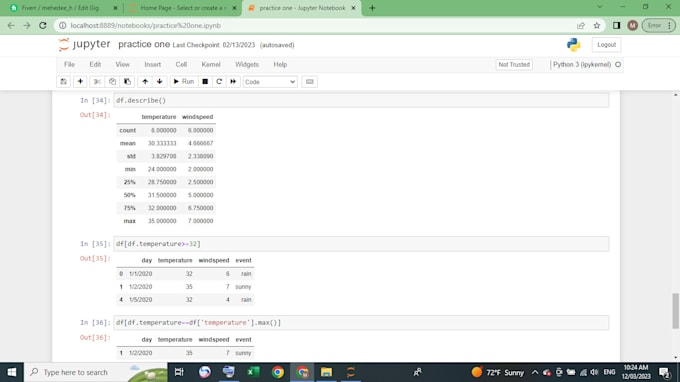The width and height of the screenshot is (680, 382).
Task: Restart the kernel icon
Action: [219, 82]
